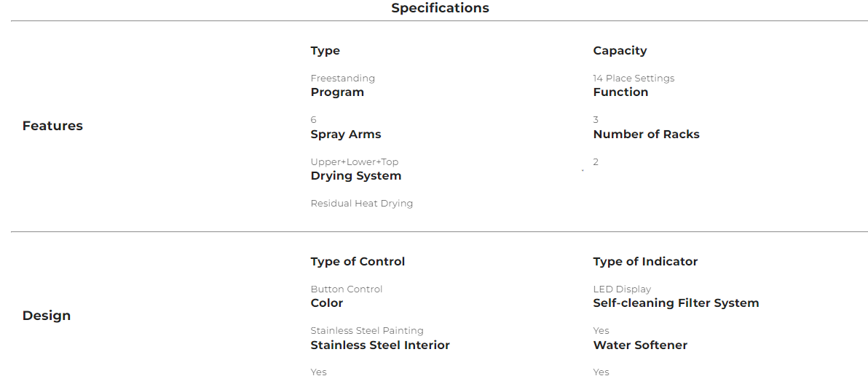Select the "LED Display" value
The height and width of the screenshot is (384, 868).
tap(622, 289)
